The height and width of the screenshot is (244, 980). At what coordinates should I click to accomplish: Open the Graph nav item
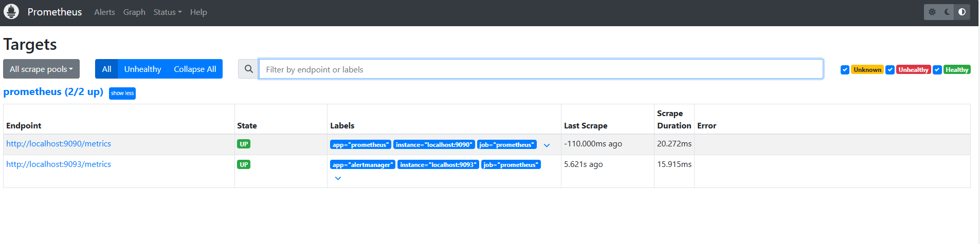[x=134, y=12]
